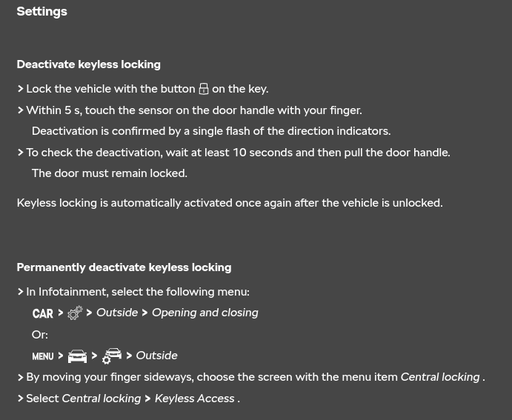Click the "Permanently deactivate keyless locking" heading
The image size is (512, 420).
[x=124, y=267]
